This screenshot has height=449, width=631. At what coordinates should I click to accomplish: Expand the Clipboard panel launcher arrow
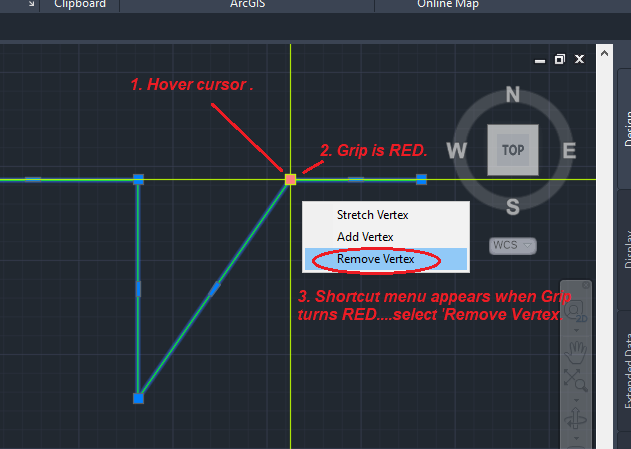click(31, 5)
